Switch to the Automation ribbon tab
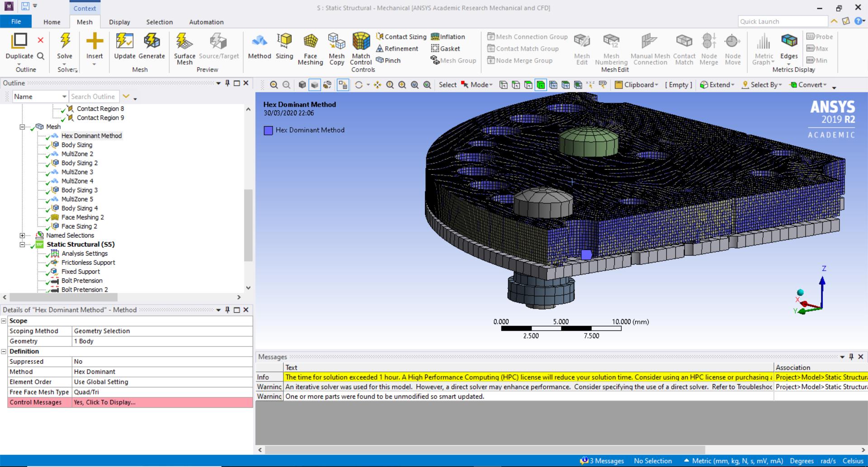Screen dimensions: 868x467 click(x=206, y=22)
